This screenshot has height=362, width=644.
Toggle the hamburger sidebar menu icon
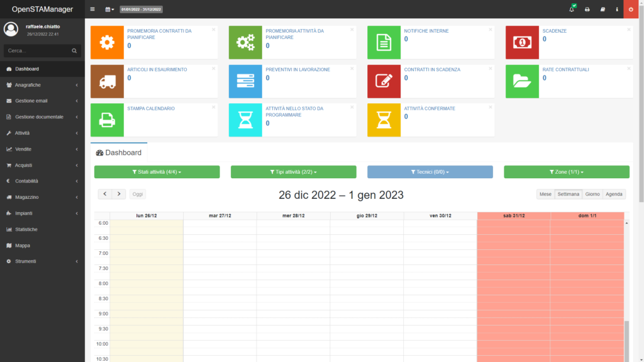pos(92,9)
